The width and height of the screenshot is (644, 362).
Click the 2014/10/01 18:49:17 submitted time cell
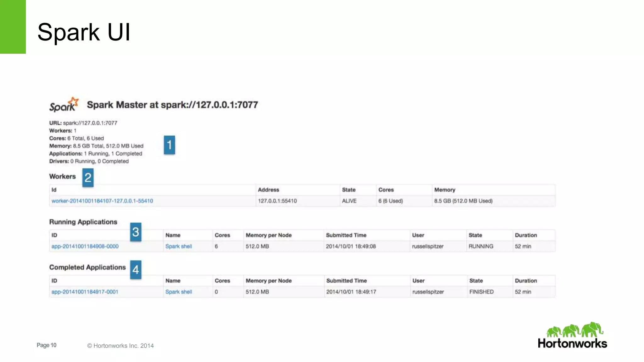pyautogui.click(x=351, y=292)
